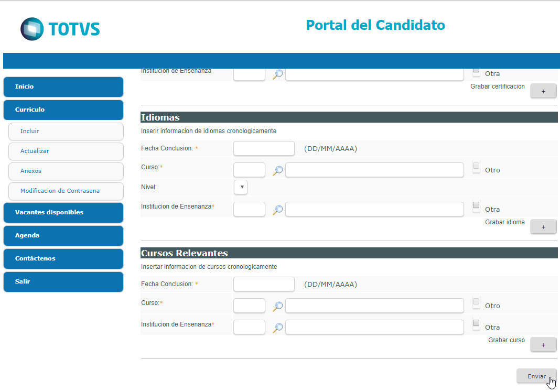Focus Cursos Relevantes Curso code field

pyautogui.click(x=249, y=306)
